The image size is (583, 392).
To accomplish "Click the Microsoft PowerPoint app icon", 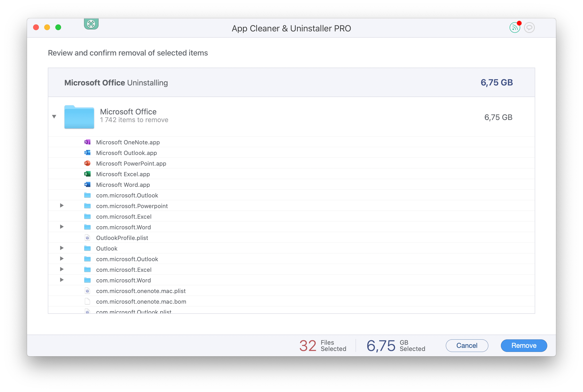I will 86,163.
